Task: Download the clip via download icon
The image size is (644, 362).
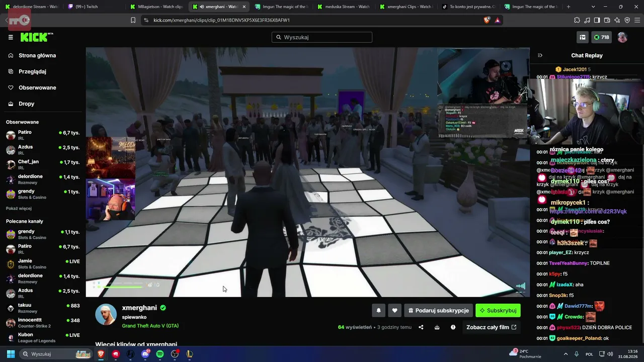Action: point(437,327)
